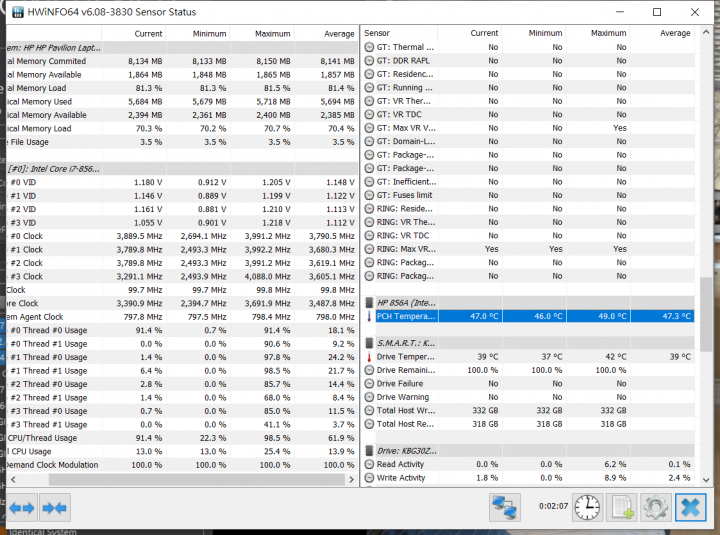Click the Drive Temperature red thermometer icon
720x535 pixels.
click(x=369, y=357)
